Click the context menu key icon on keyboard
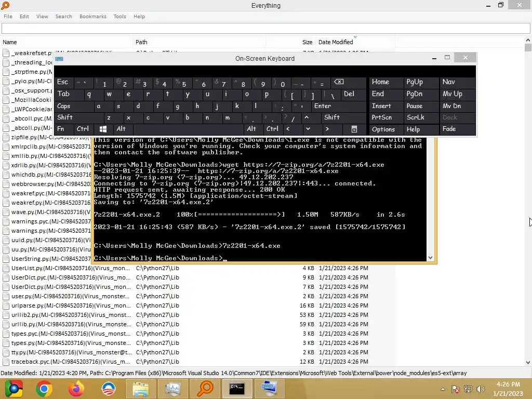The width and height of the screenshot is (532, 399). click(354, 129)
